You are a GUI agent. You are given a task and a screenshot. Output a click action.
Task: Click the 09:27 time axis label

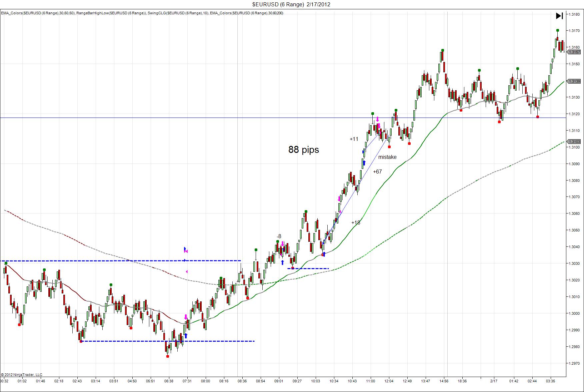click(297, 381)
